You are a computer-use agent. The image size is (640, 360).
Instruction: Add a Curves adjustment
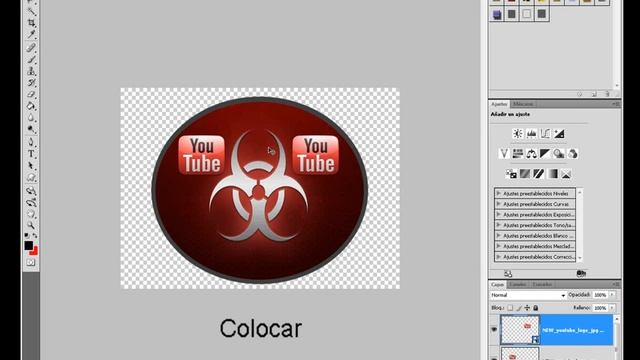click(x=545, y=133)
